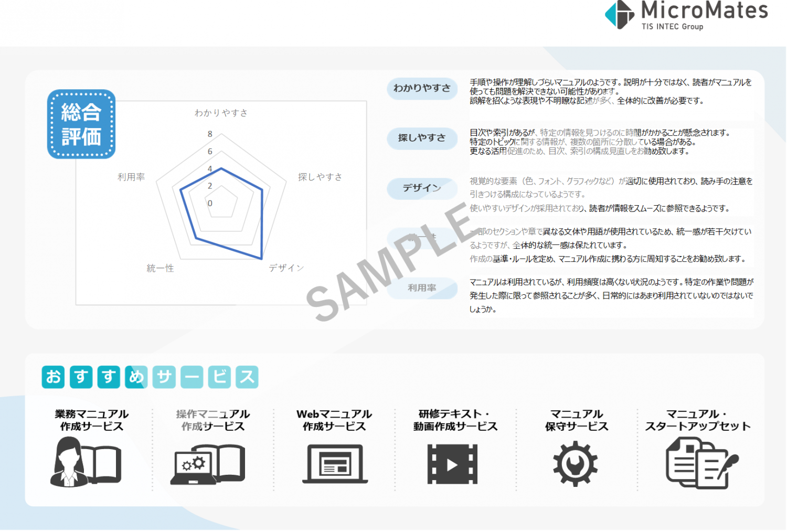Click the laptop with gears and book icon
The image size is (787, 532).
point(208,464)
